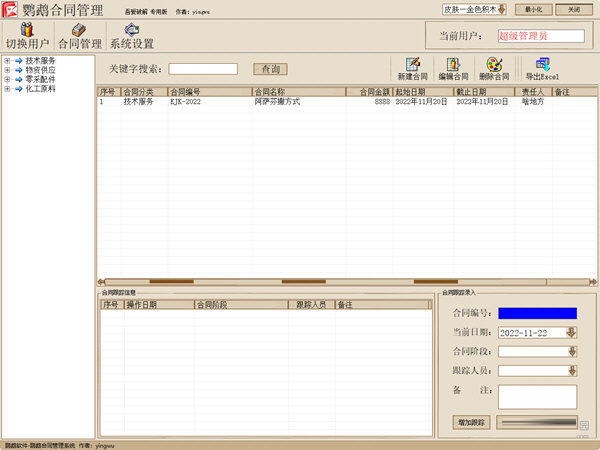Open the 皮肤 skin theme dropdown

(502, 9)
